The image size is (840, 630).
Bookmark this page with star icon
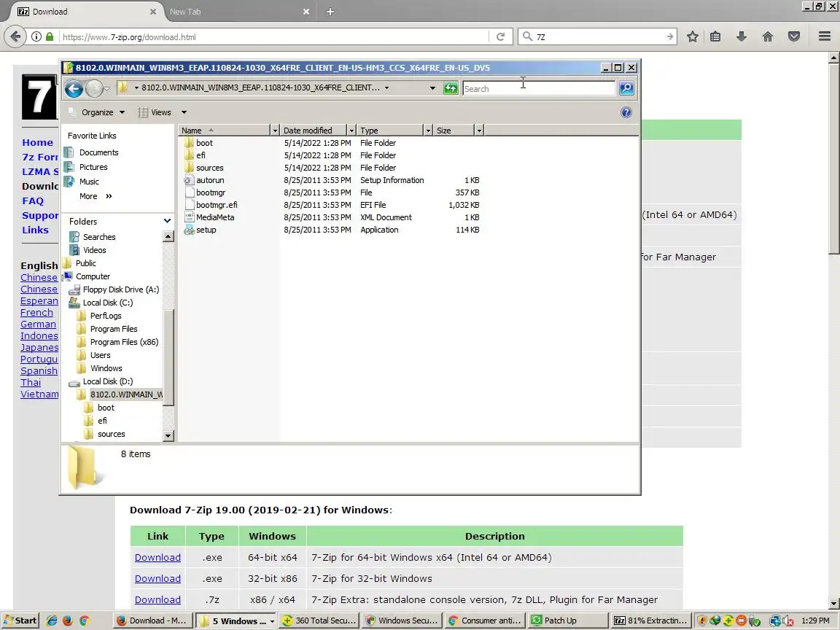point(692,36)
